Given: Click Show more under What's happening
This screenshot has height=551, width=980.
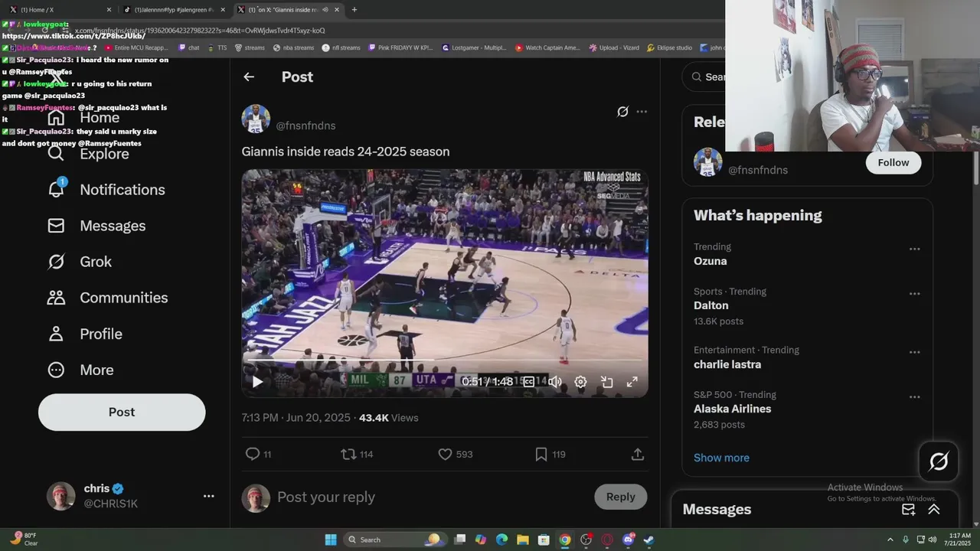Looking at the screenshot, I should tap(721, 458).
